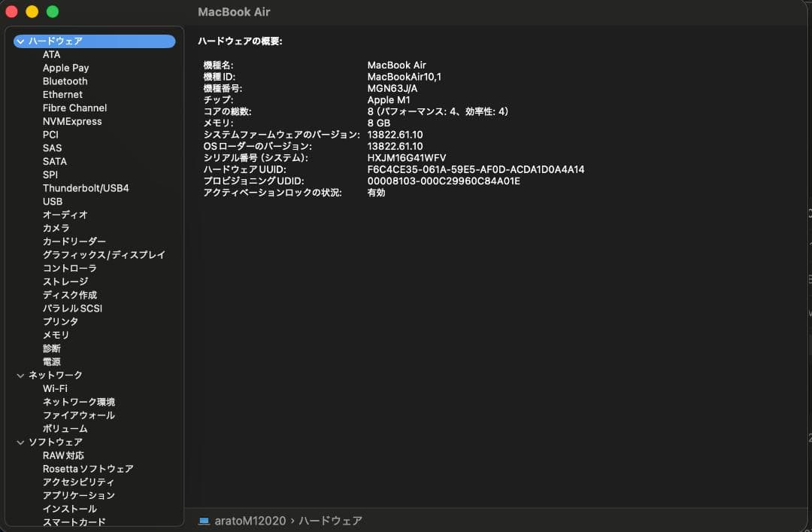Screen dimensions: 812x532
Task: Open the 診断 entry
Action: pos(51,348)
